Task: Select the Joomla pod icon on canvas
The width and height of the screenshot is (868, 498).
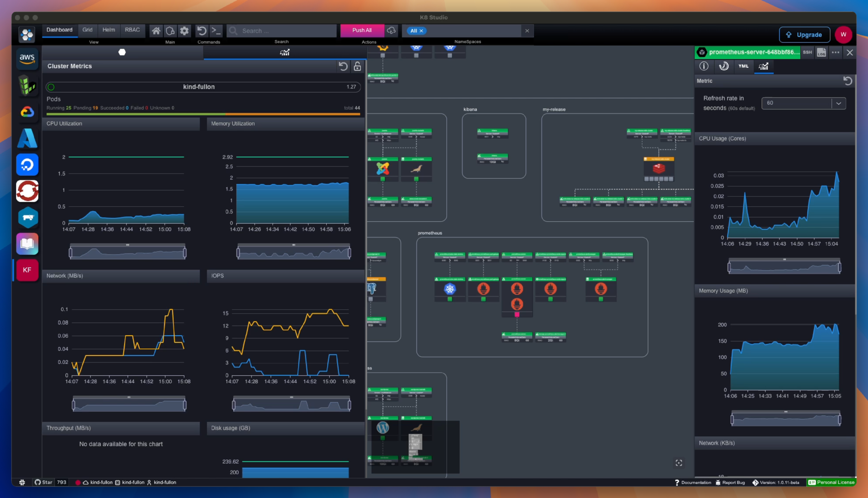Action: [x=383, y=169]
